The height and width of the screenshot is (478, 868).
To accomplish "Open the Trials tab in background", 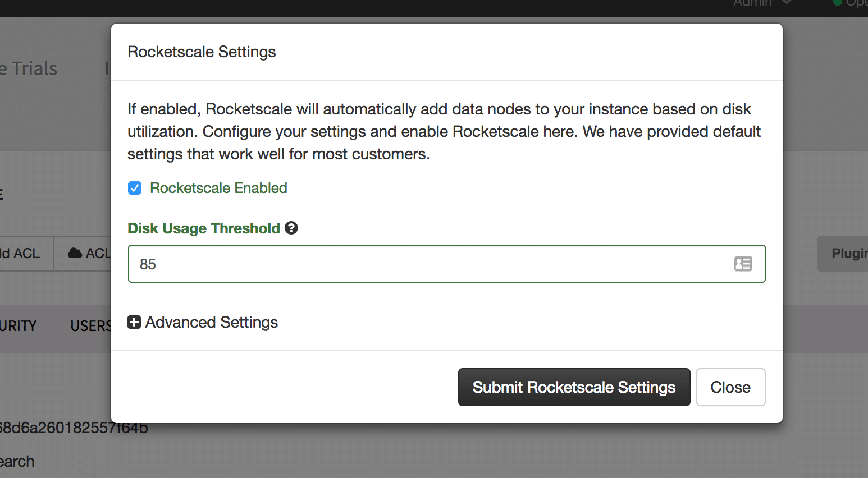I will tap(31, 69).
